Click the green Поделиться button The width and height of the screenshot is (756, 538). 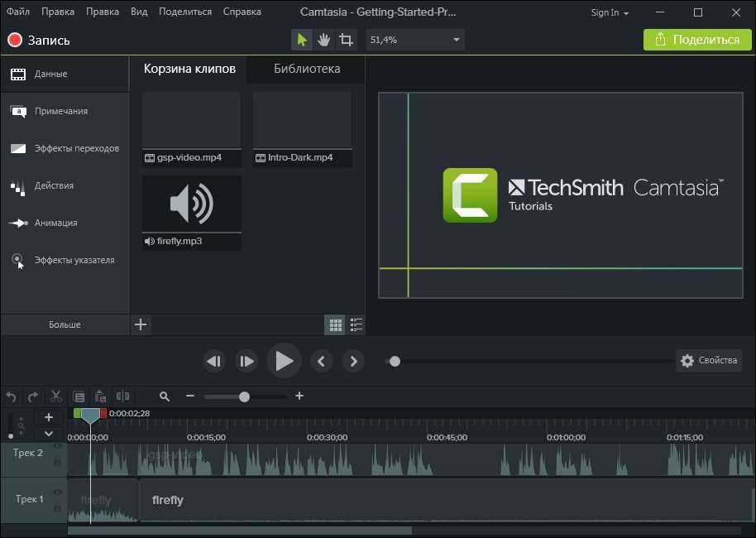697,40
